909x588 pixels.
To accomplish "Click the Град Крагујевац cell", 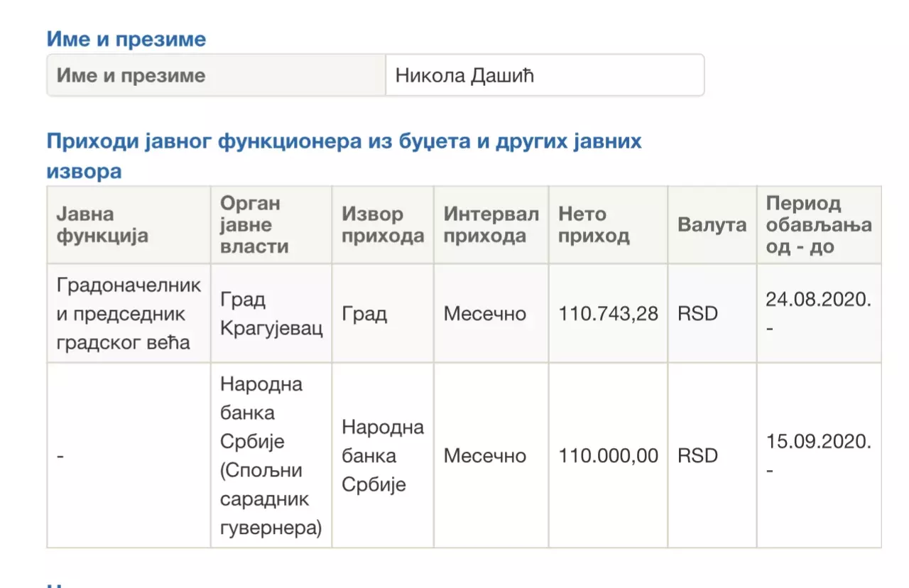I will tap(271, 313).
